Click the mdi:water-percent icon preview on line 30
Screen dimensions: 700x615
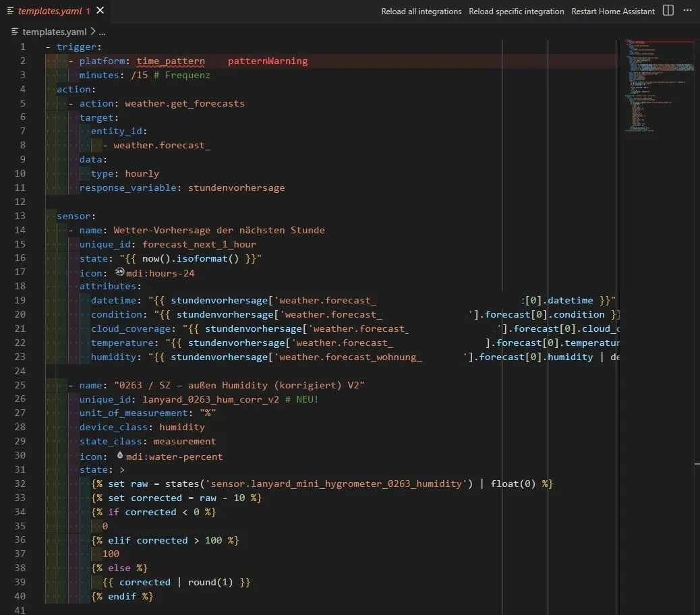(119, 456)
